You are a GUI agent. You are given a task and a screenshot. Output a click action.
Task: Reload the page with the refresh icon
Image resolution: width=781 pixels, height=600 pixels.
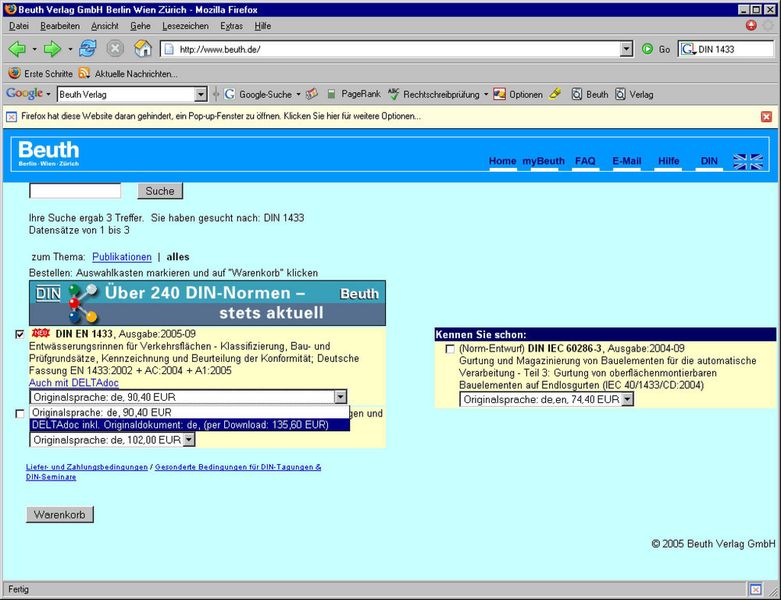coord(88,49)
